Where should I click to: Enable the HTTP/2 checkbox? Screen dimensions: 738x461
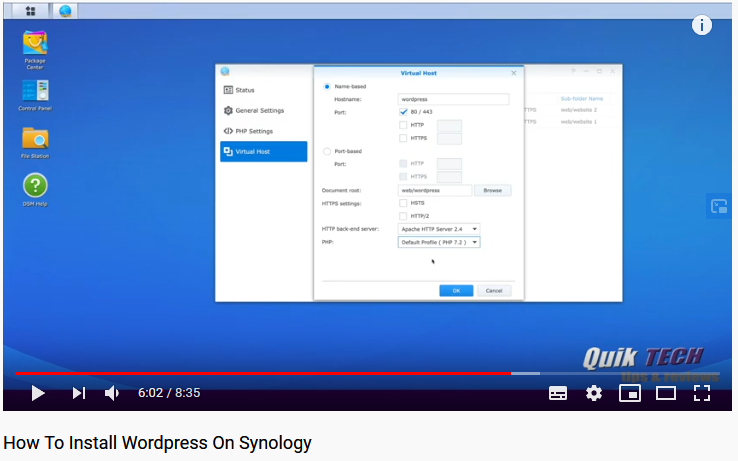pyautogui.click(x=403, y=216)
